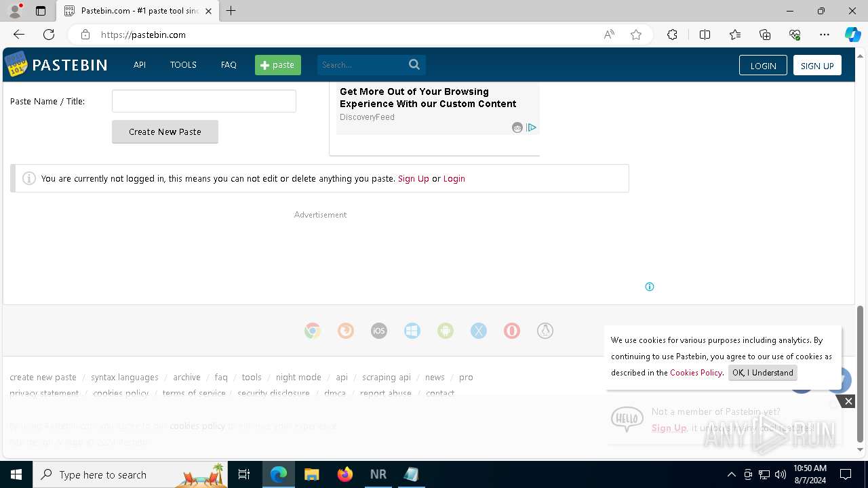Image resolution: width=868 pixels, height=488 pixels.
Task: Click the search magnifier icon
Action: (414, 64)
